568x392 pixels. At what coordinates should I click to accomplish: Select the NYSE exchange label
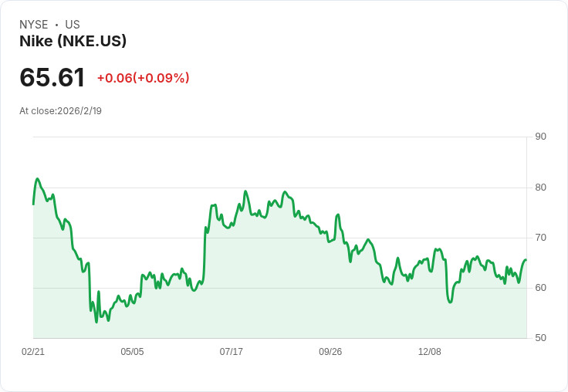coord(34,25)
